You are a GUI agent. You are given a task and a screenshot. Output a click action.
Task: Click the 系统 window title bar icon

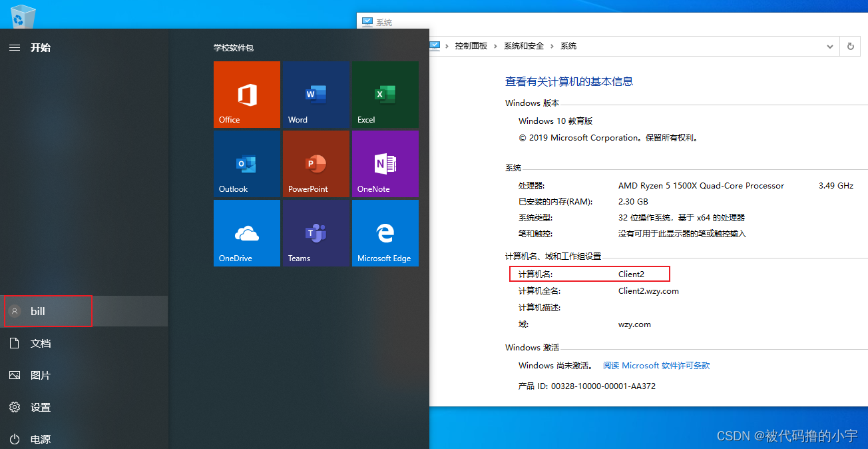[x=367, y=21]
